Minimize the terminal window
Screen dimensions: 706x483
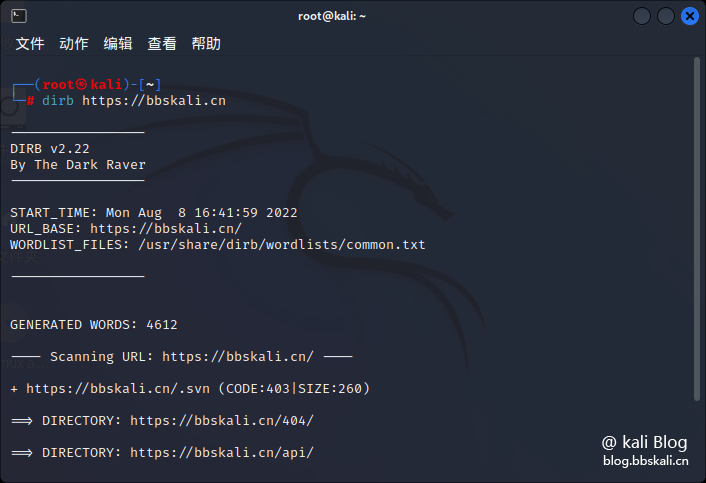tap(642, 16)
